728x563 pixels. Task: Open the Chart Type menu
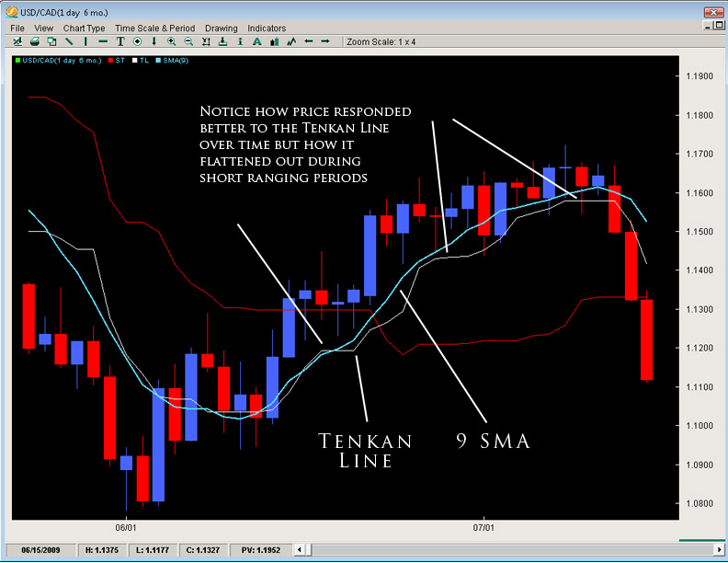click(84, 29)
